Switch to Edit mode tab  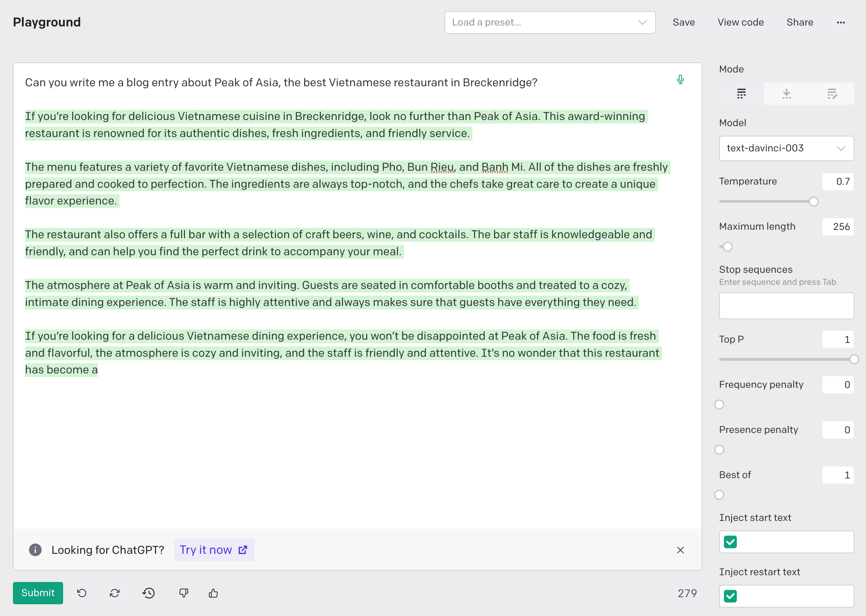831,93
